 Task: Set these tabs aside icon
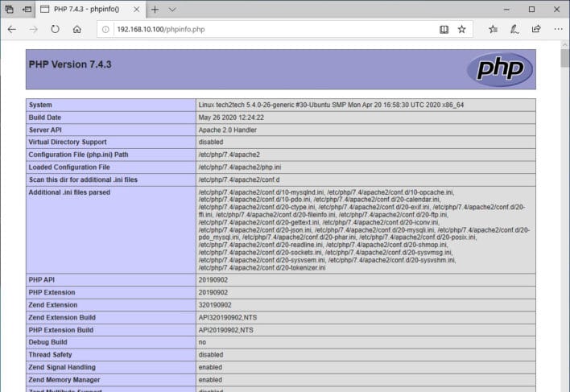pyautogui.click(x=27, y=10)
